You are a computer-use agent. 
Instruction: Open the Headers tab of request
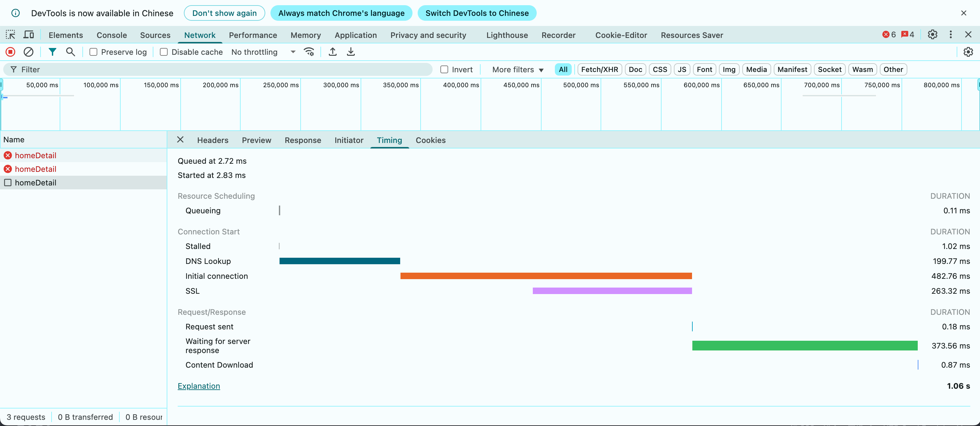click(212, 140)
